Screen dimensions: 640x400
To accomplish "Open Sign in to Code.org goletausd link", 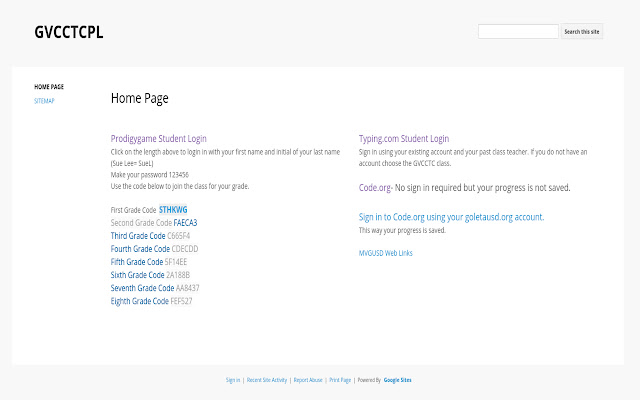I will pyautogui.click(x=451, y=217).
